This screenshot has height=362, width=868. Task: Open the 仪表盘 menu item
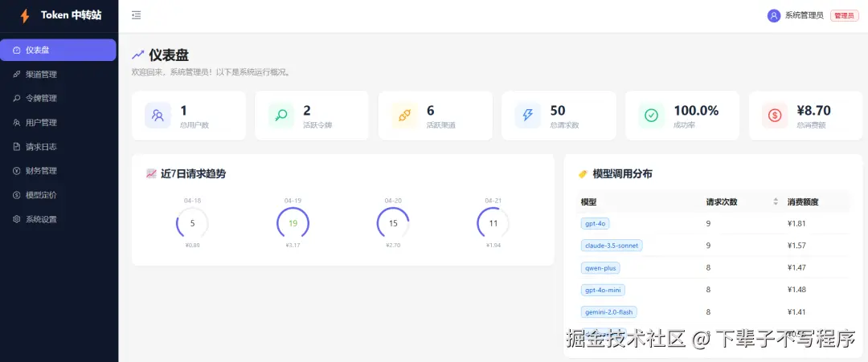[58, 51]
